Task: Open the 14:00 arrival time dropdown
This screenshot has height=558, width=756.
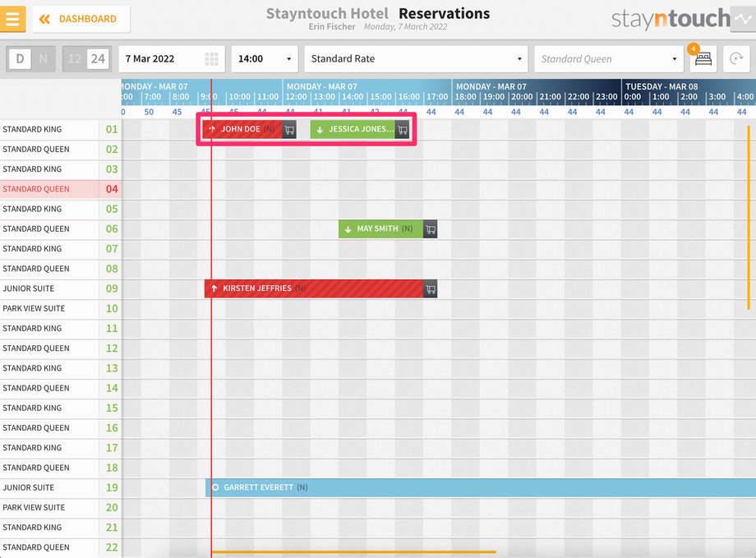Action: 265,59
